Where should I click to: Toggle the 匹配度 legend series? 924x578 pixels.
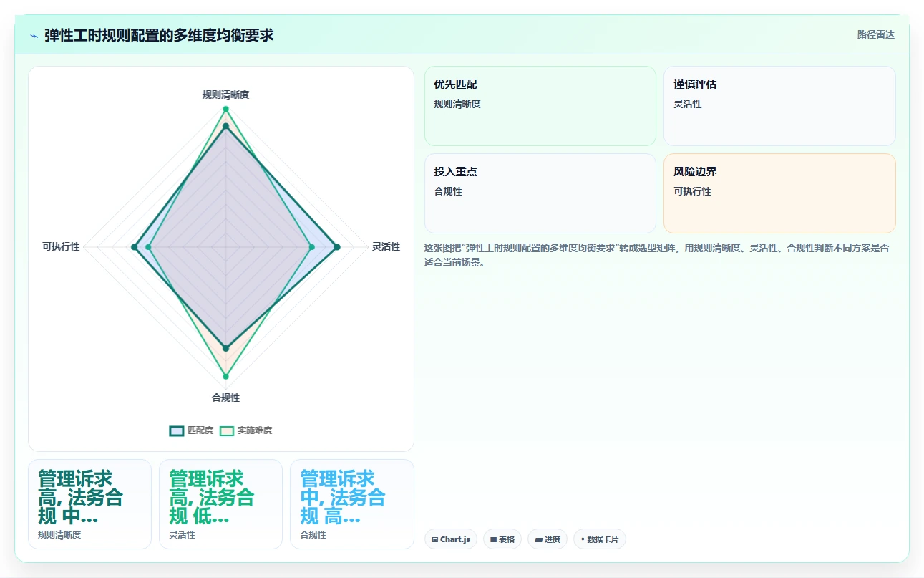(191, 430)
